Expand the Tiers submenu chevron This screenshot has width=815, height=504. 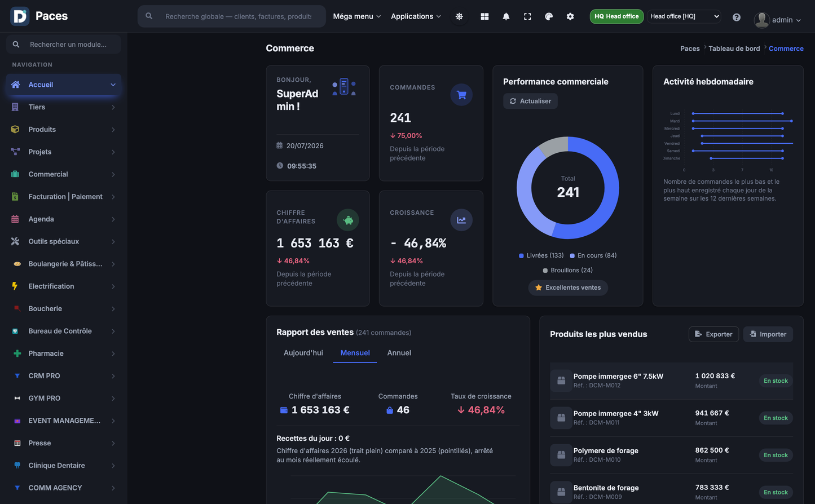113,107
